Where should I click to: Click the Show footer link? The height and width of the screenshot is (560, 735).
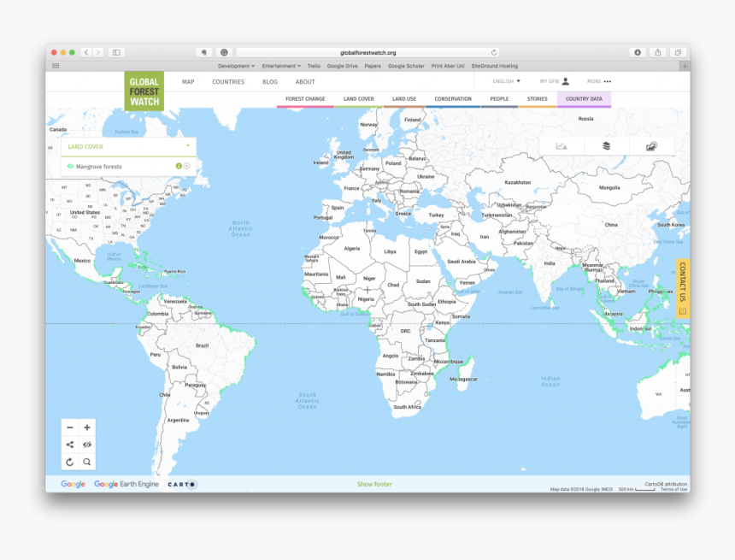373,483
